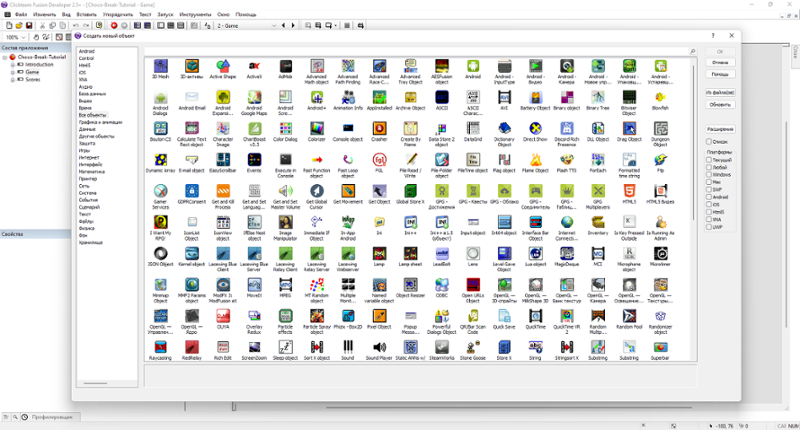The width and height of the screenshot is (800, 430).
Task: Select the Particle effects object
Action: [285, 316]
